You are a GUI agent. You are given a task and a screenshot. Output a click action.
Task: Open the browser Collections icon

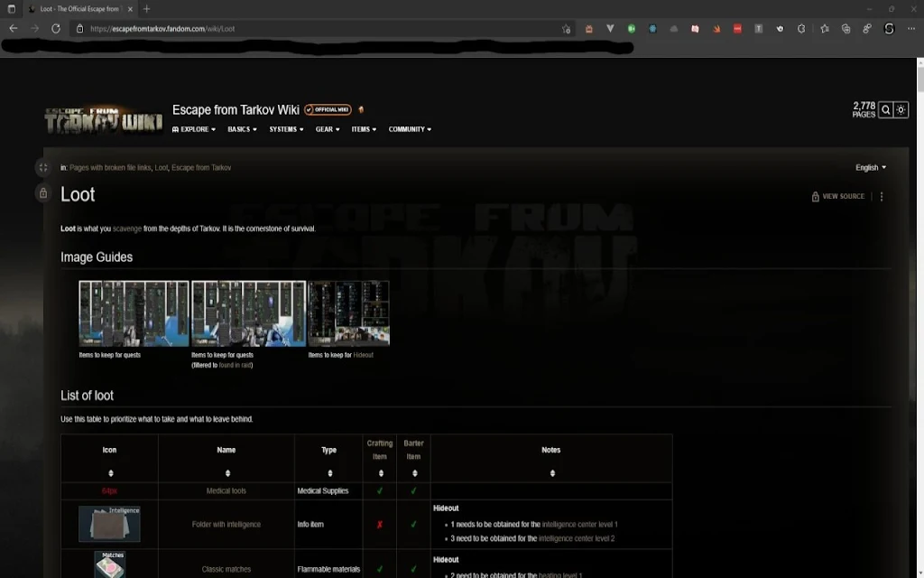pyautogui.click(x=845, y=28)
